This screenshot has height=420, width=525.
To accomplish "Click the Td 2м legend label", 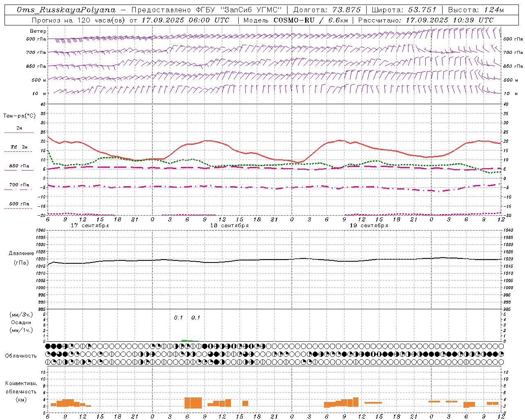I will pyautogui.click(x=19, y=147).
